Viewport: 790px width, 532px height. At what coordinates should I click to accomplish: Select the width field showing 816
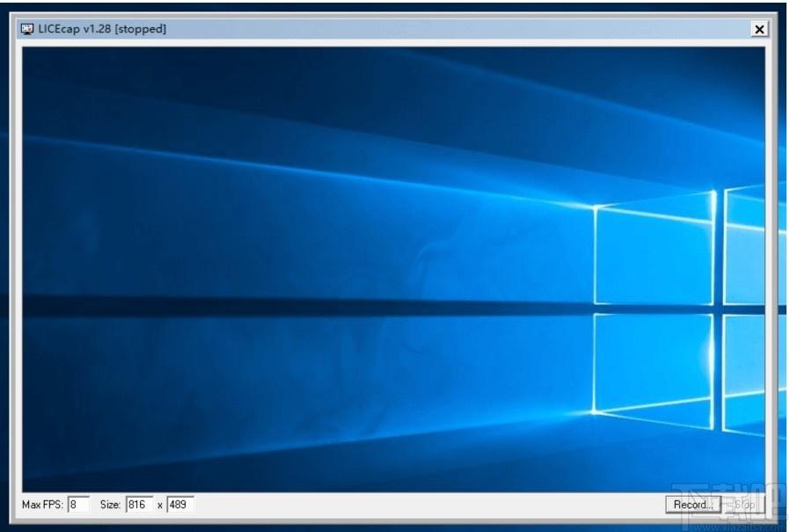(x=140, y=504)
